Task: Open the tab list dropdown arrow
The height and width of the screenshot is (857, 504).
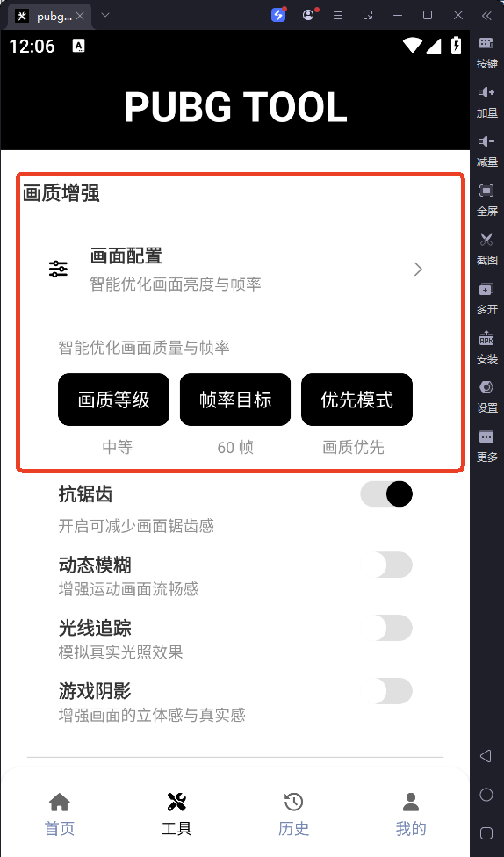Action: tap(105, 15)
